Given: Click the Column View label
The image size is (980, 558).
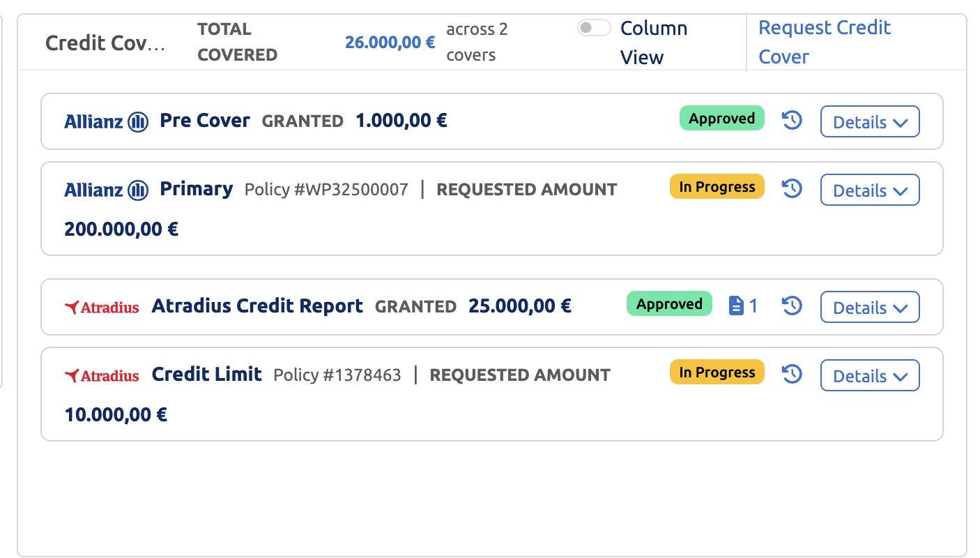Looking at the screenshot, I should click(x=654, y=43).
